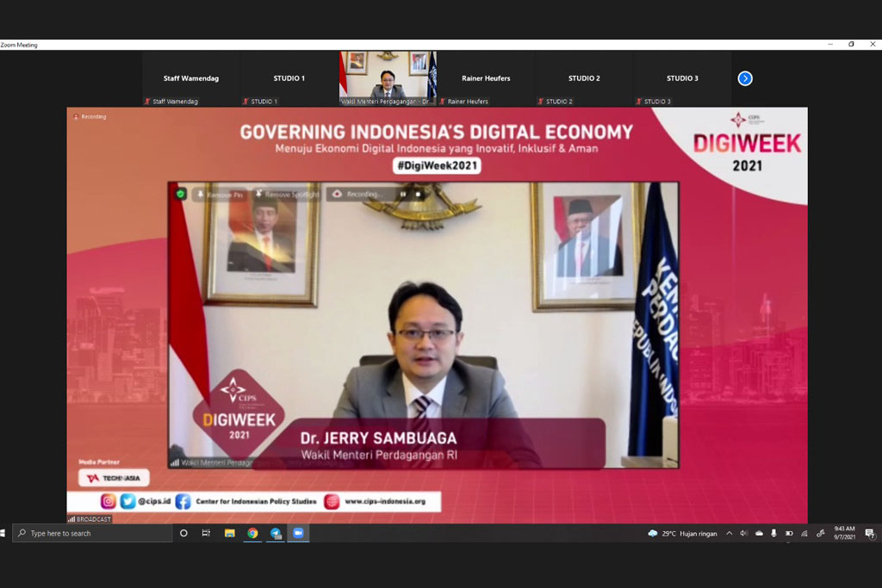Select the Wakil Menteri Perdagangan video thumbnail
This screenshot has height=588, width=882.
click(x=388, y=78)
